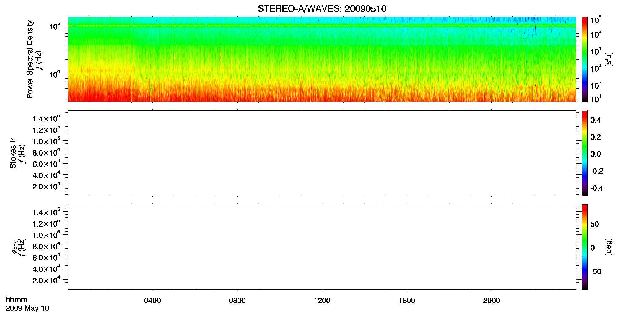Click the 10^3 value on the sfu color bar
Image resolution: width=644 pixels, height=332 pixels.
point(596,68)
